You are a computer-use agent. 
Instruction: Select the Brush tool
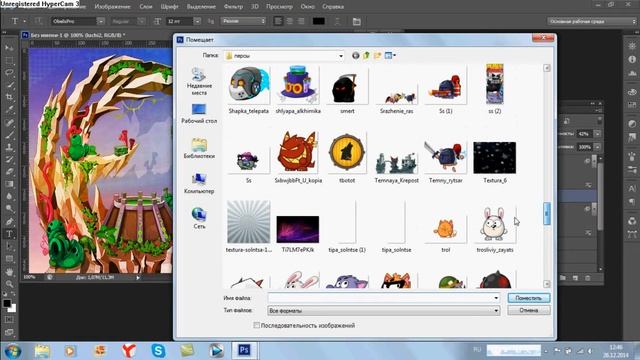(x=9, y=135)
